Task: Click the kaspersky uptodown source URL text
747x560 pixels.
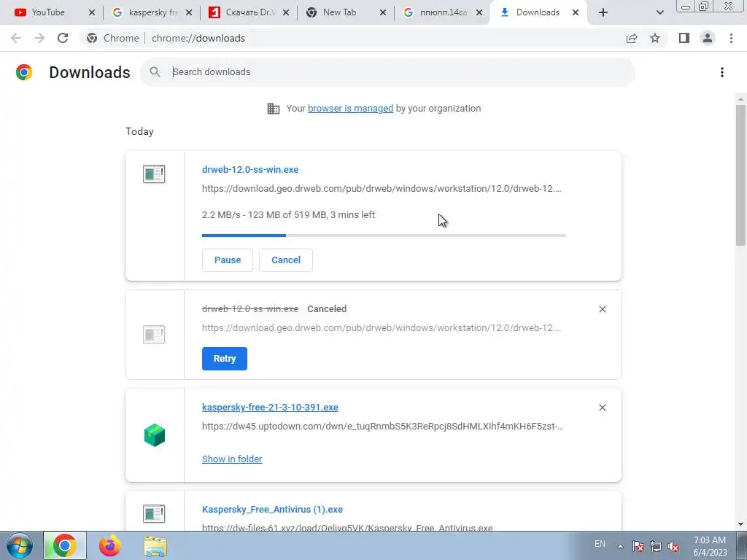Action: [382, 426]
